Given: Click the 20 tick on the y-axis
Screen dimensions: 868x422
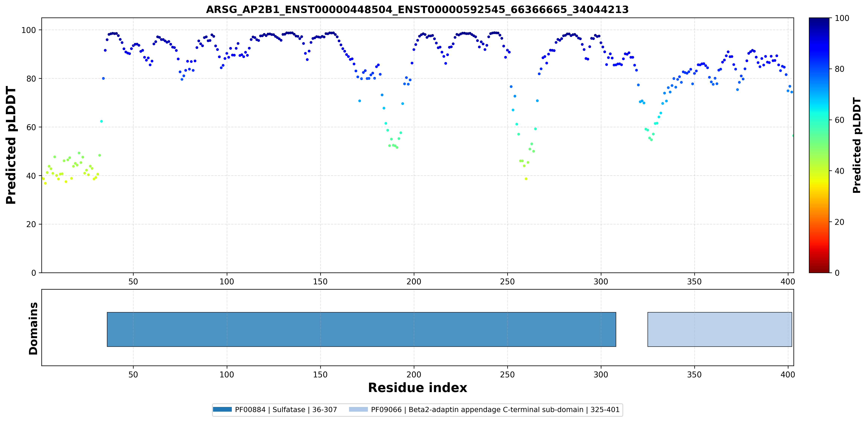Looking at the screenshot, I should point(31,224).
